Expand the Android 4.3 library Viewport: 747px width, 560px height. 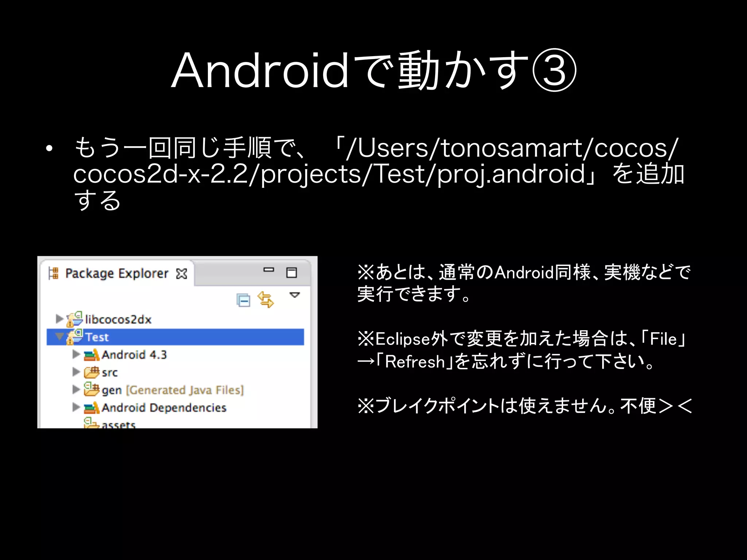[76, 354]
